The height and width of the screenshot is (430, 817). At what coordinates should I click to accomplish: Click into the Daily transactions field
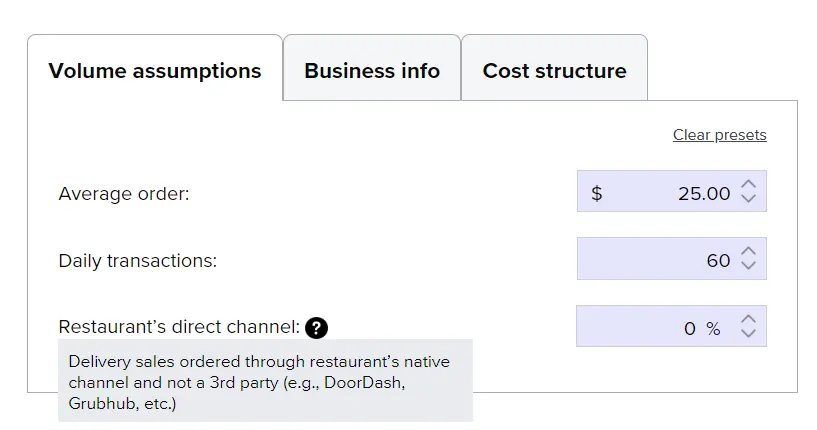coord(660,260)
